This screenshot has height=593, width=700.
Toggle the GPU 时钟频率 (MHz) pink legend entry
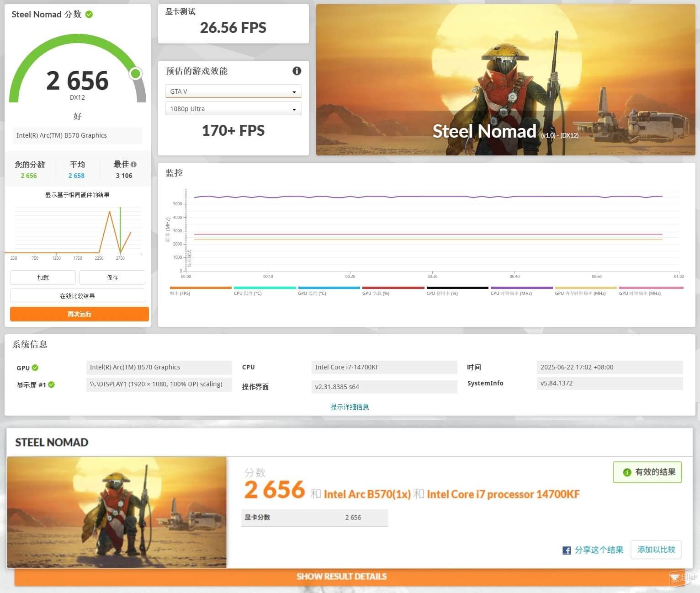coord(651,291)
